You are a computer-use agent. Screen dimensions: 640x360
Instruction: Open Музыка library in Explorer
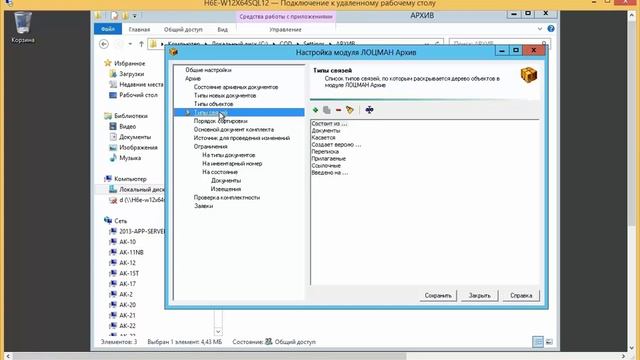130,158
